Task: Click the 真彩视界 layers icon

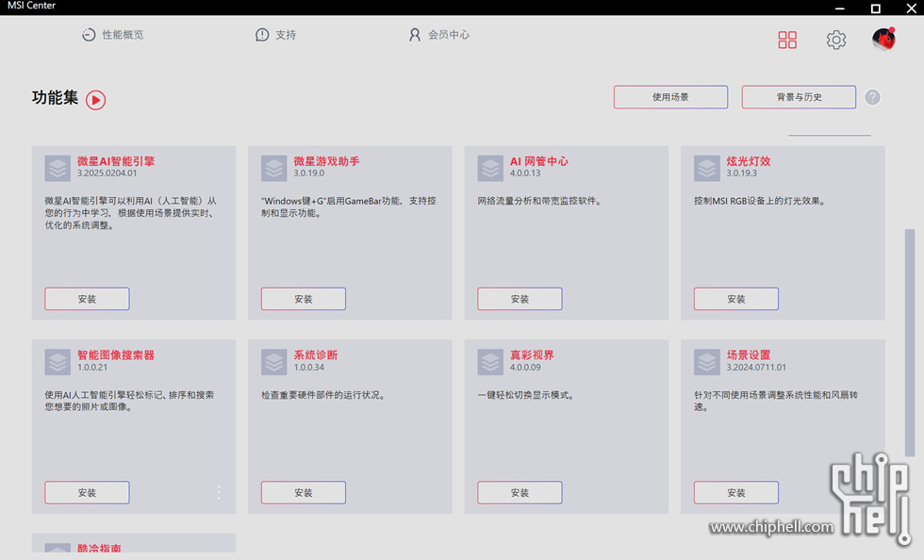Action: tap(490, 363)
